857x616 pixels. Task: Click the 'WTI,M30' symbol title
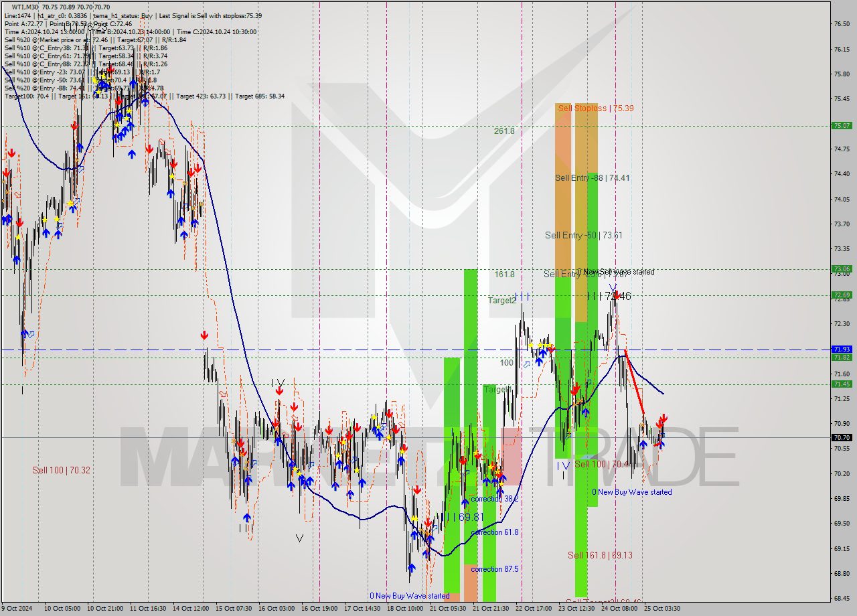point(27,7)
